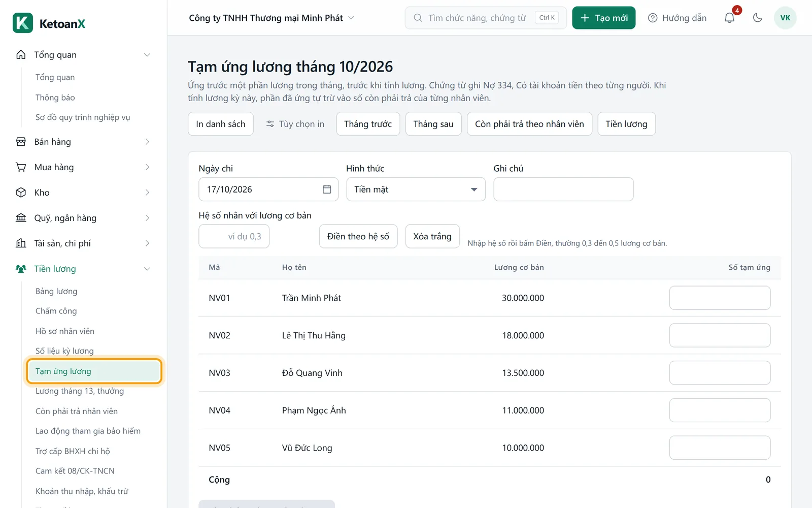The height and width of the screenshot is (508, 812).
Task: Expand Mua hàng menu chevron
Action: (x=147, y=167)
